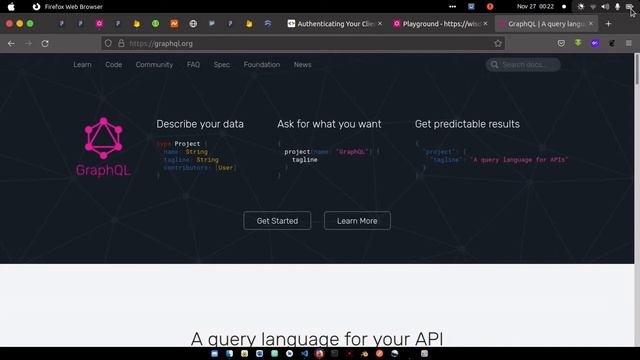Open the Pocket save icon

[x=561, y=43]
